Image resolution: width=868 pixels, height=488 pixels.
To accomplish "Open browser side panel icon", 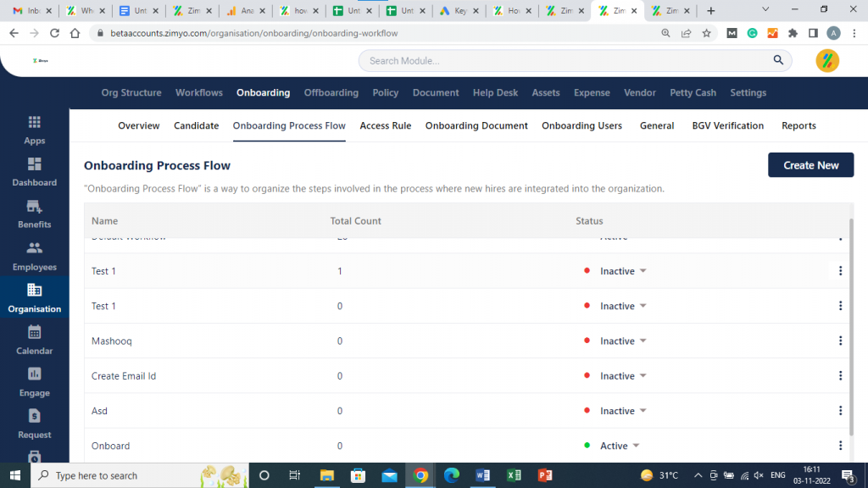I will click(813, 33).
